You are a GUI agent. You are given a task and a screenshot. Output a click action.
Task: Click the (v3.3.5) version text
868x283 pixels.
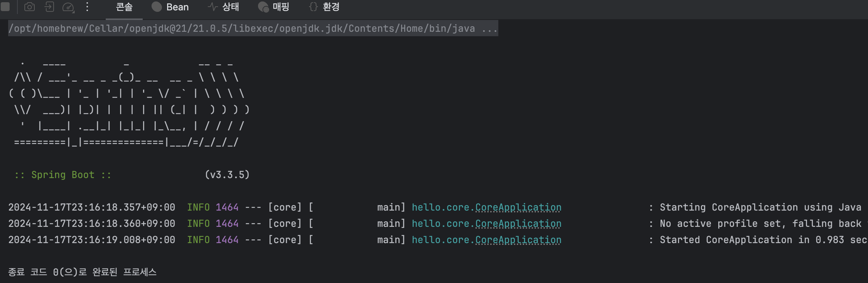227,175
